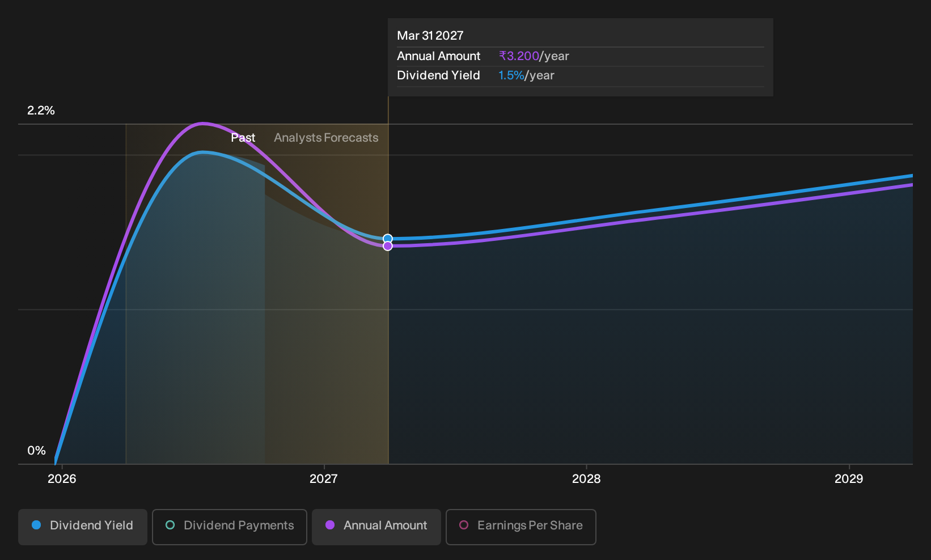Click the 2.2% axis label
The image size is (931, 560).
[x=41, y=111]
